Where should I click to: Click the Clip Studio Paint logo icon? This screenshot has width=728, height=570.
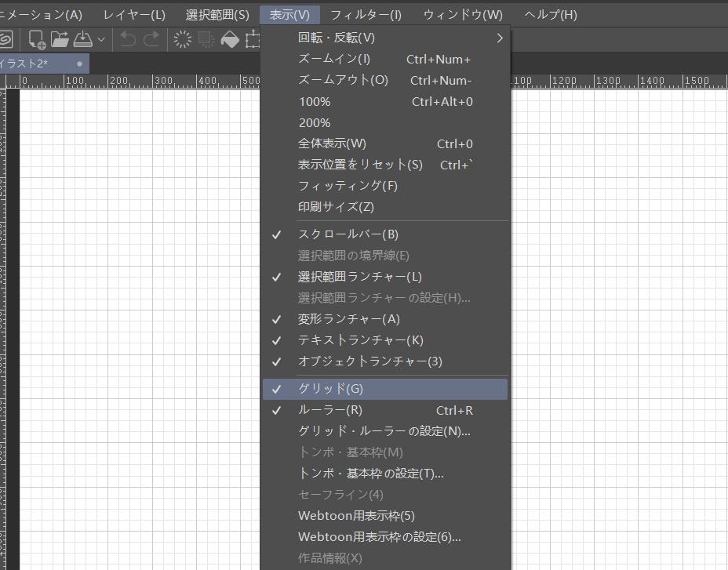(8, 38)
